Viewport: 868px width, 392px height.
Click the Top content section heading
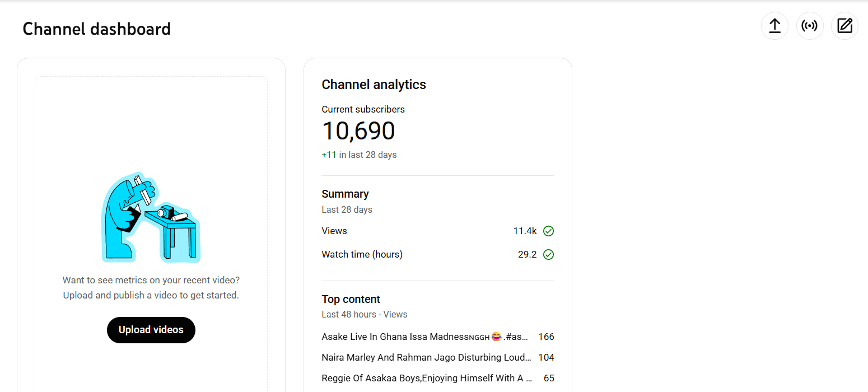[351, 299]
